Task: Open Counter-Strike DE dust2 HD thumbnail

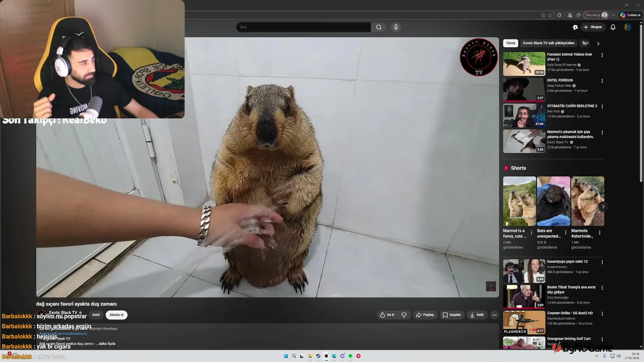Action: click(x=524, y=322)
